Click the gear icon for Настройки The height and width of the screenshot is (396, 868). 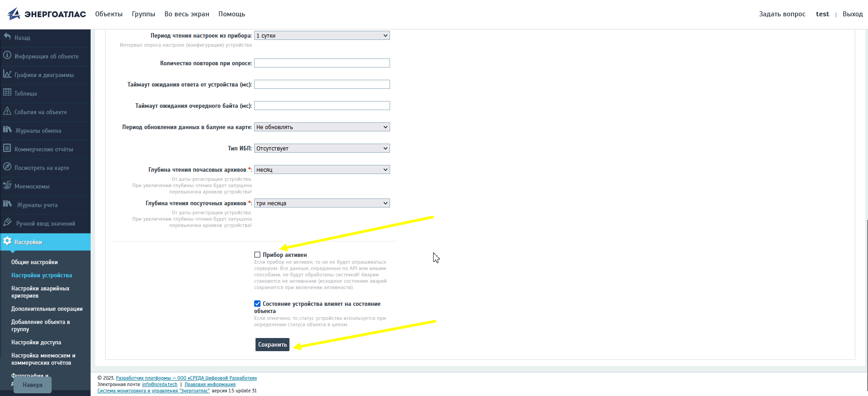7,241
